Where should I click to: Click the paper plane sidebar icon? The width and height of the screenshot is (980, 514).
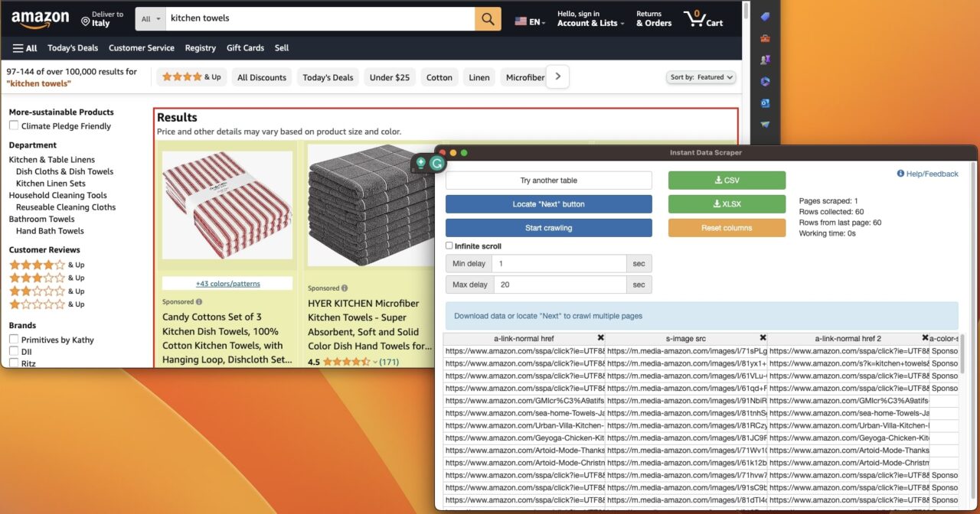765,124
